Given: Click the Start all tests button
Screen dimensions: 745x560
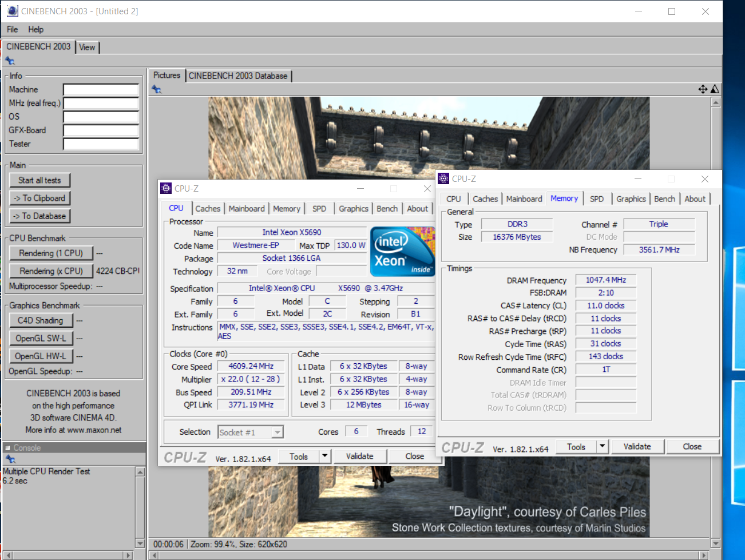Looking at the screenshot, I should (x=39, y=180).
